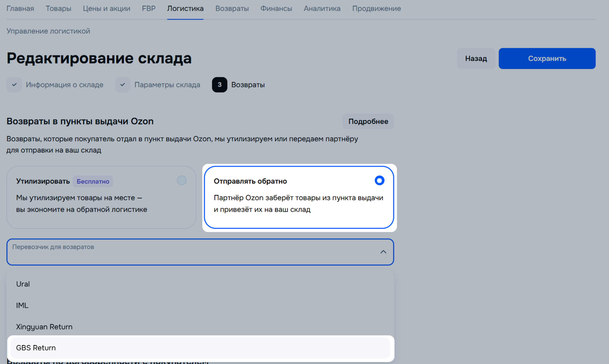Open the Товары tab
609x364 pixels.
(58, 9)
